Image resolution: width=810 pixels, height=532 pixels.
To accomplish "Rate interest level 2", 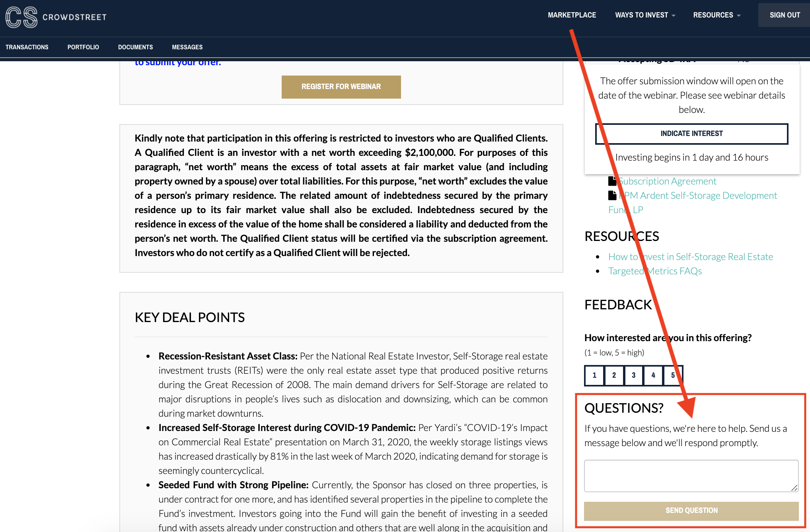I will (614, 375).
